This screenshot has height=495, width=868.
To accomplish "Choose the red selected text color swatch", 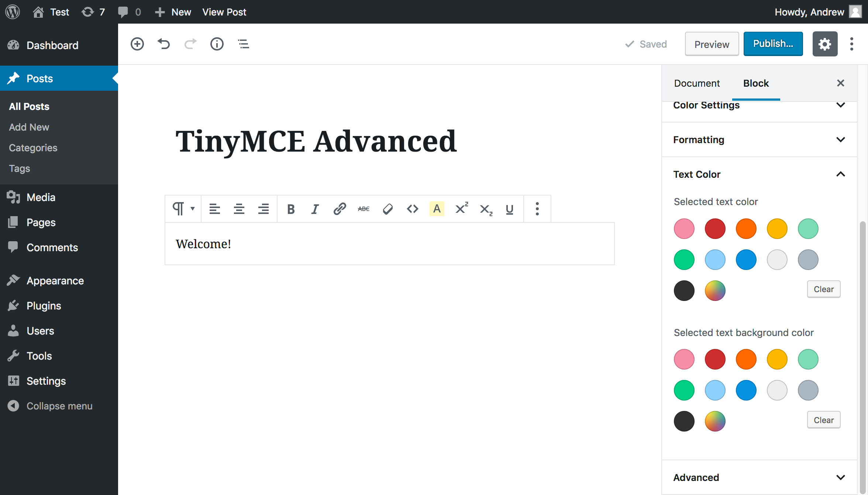I will [x=715, y=229].
